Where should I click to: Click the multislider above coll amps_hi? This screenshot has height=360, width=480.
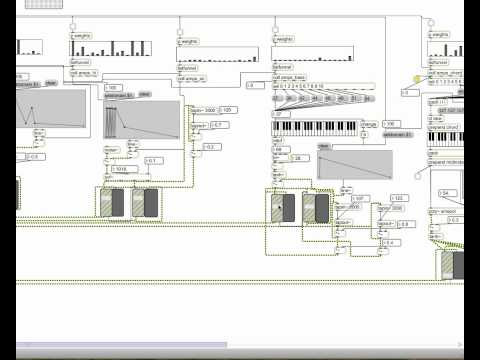[111, 48]
